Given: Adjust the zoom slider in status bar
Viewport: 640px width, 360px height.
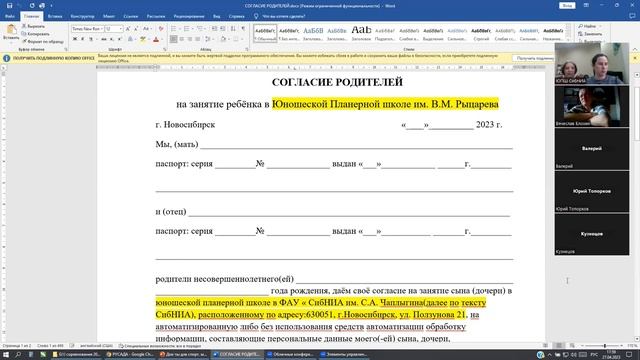Looking at the screenshot, I should click(x=604, y=346).
